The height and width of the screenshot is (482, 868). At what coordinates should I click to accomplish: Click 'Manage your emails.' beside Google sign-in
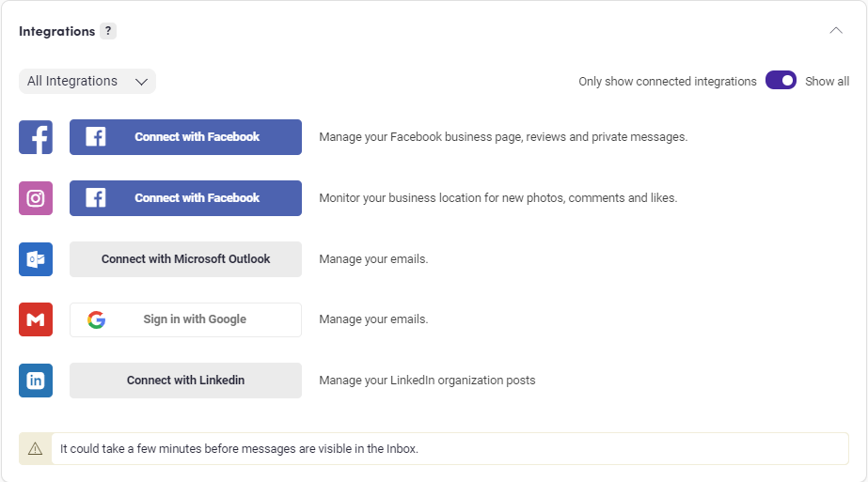click(373, 319)
